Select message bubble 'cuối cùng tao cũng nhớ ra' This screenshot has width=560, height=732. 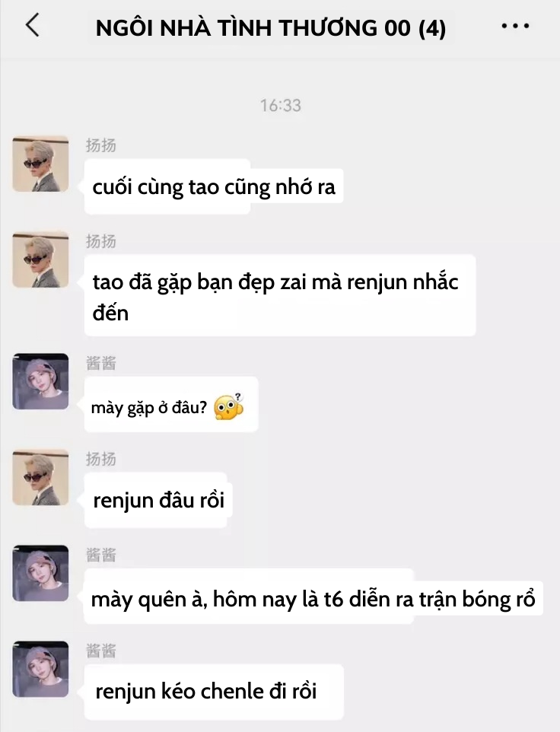pyautogui.click(x=214, y=186)
